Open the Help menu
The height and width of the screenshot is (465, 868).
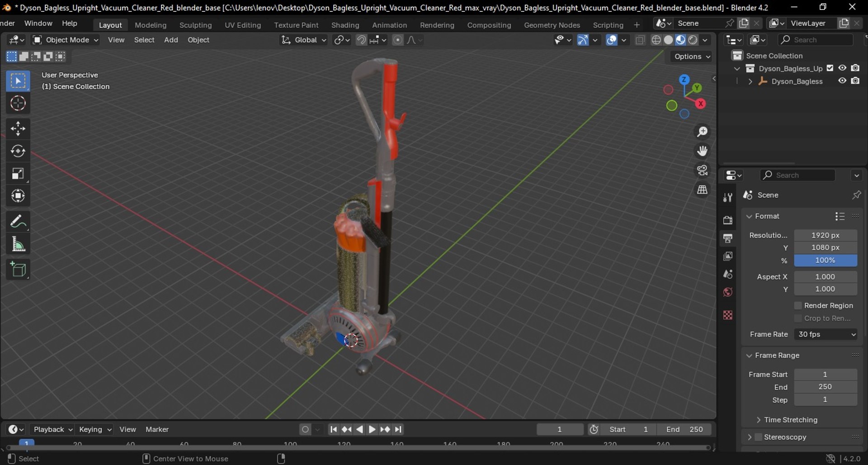pos(70,23)
